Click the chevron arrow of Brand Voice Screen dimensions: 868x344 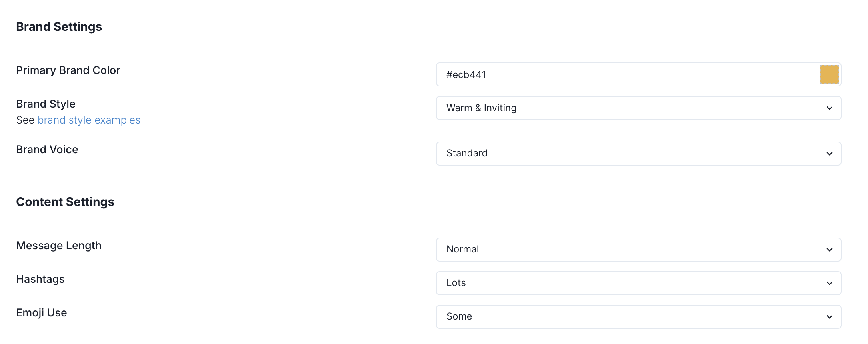[x=829, y=154]
